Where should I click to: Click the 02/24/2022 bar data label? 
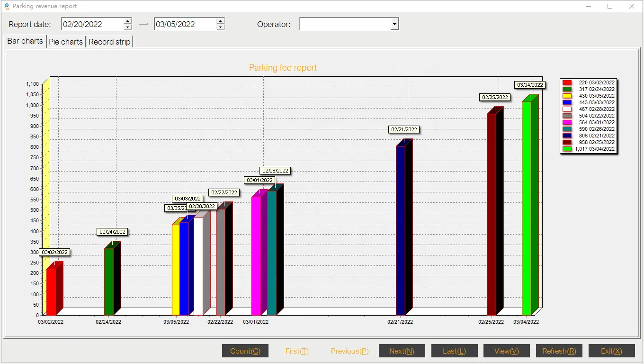[112, 232]
